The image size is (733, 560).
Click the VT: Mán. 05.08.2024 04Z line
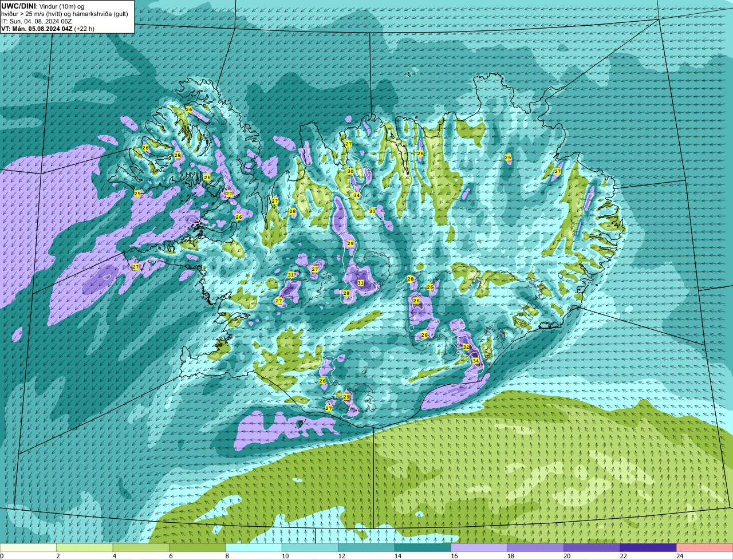click(48, 29)
